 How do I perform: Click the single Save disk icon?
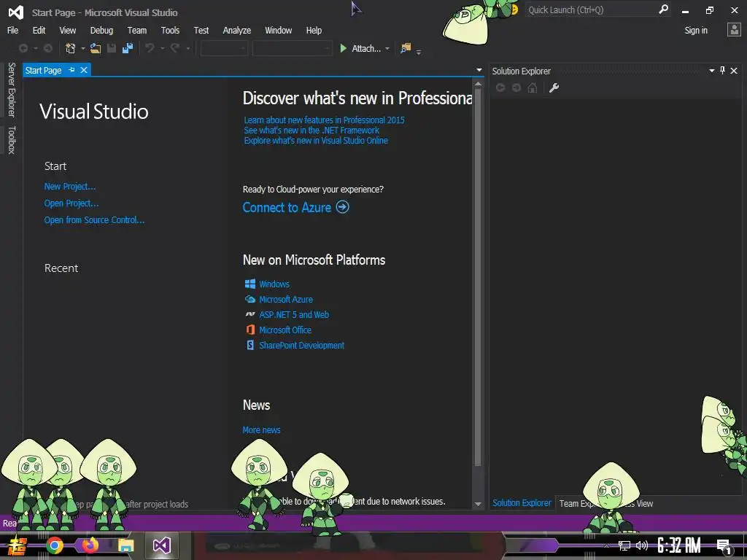tap(112, 48)
